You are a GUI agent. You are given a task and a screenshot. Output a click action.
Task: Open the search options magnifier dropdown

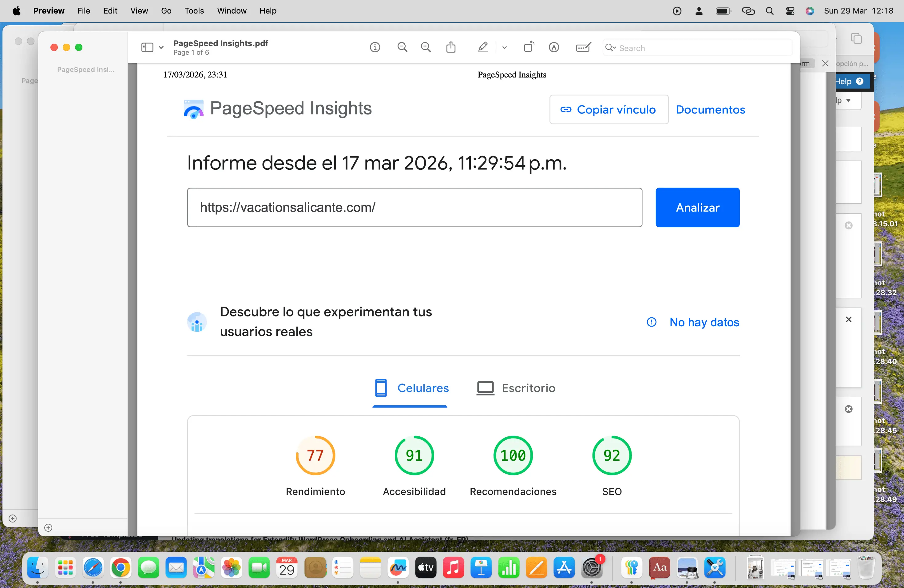(x=611, y=48)
